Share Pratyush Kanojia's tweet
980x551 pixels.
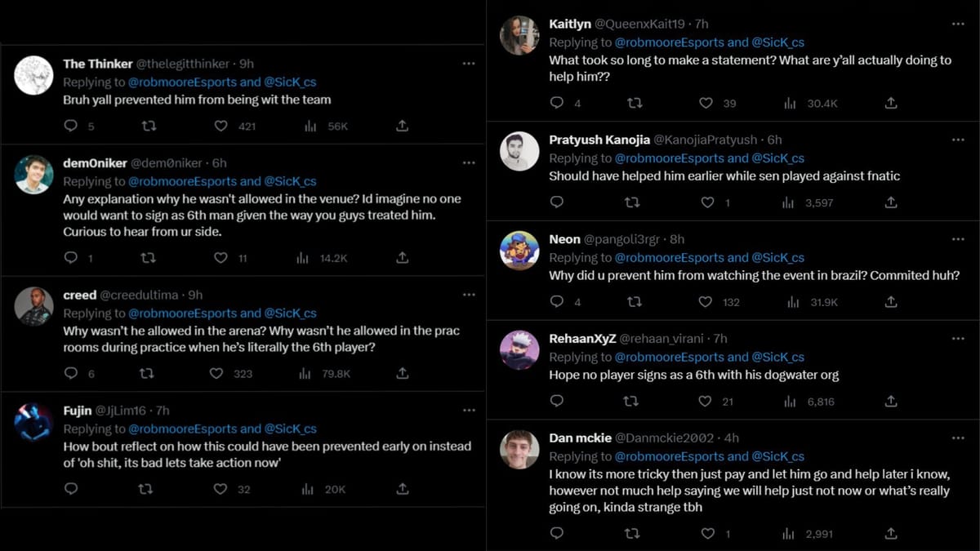(891, 202)
